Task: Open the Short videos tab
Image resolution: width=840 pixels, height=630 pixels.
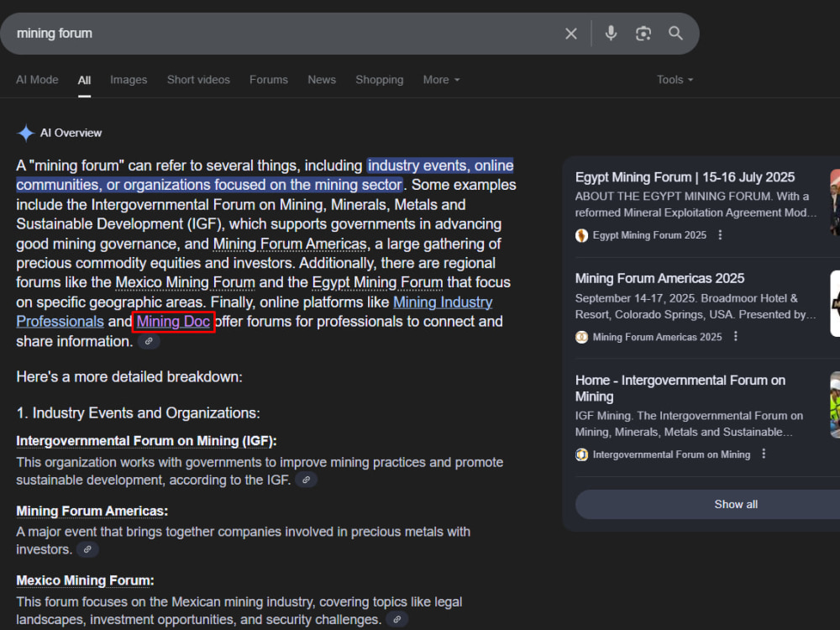Action: pyautogui.click(x=198, y=80)
